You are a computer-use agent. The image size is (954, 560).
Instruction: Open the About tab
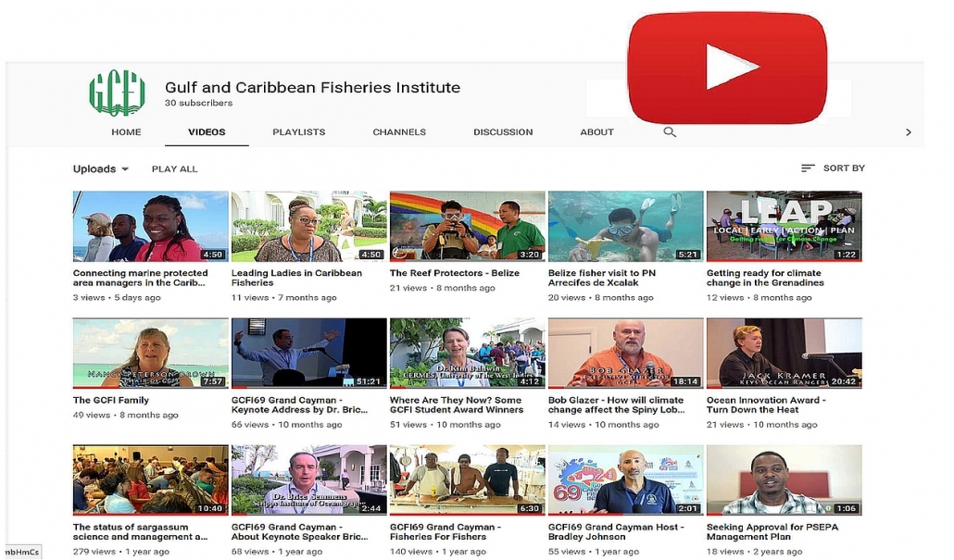[596, 132]
